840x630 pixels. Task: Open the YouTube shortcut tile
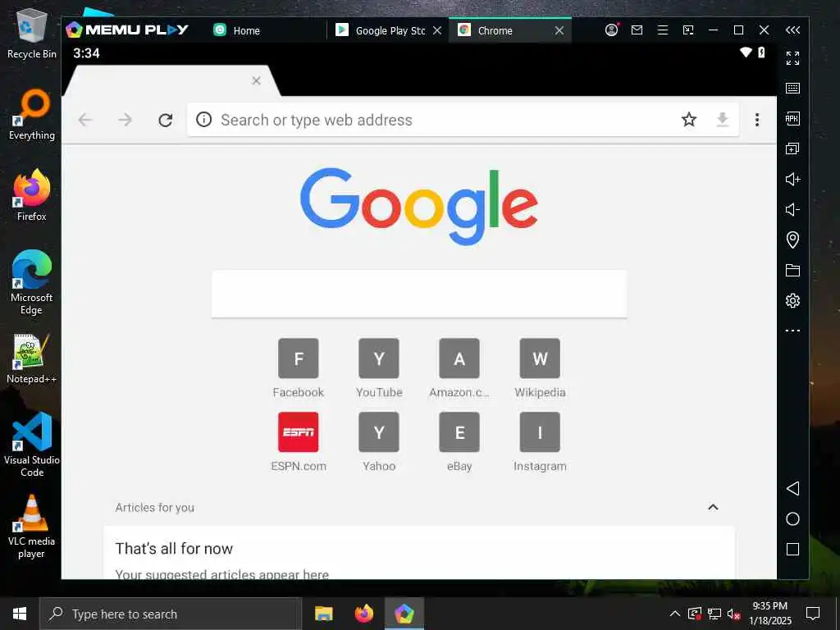point(379,368)
